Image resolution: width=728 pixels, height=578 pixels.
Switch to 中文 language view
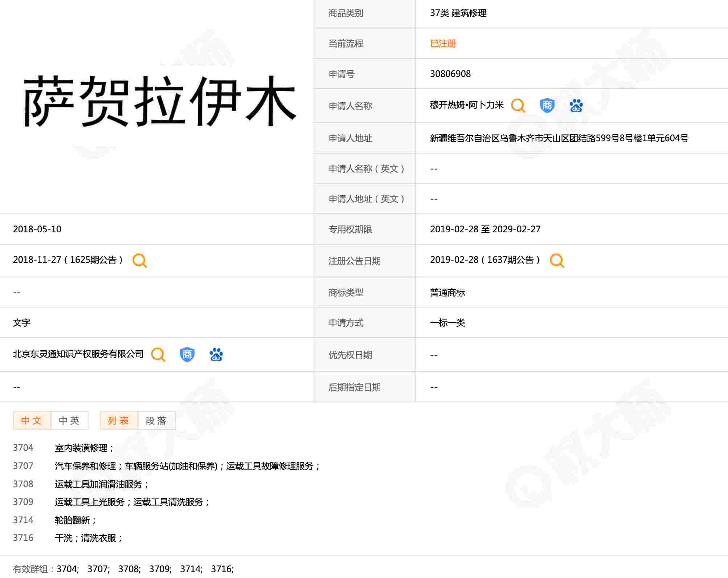click(32, 420)
